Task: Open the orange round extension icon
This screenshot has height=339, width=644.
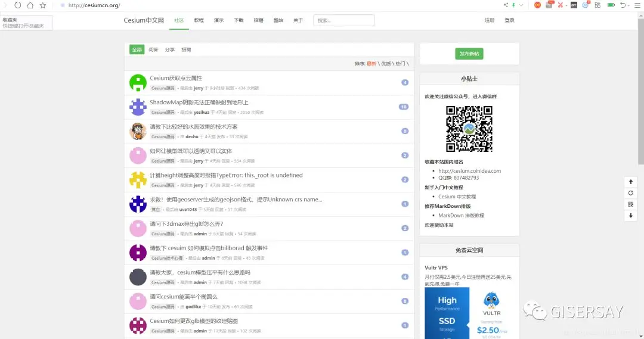Action: pos(537,5)
